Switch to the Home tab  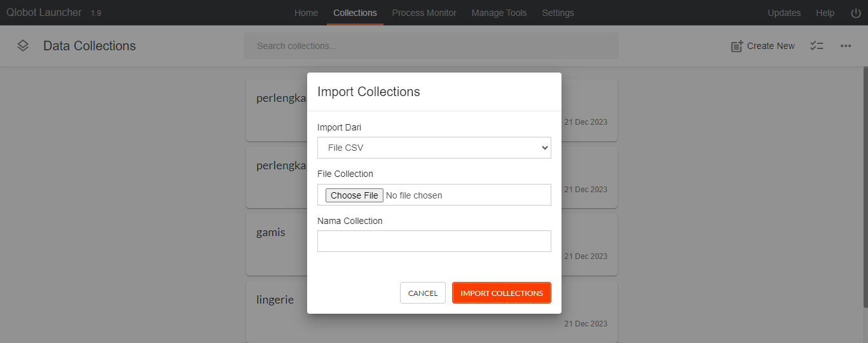(x=306, y=13)
